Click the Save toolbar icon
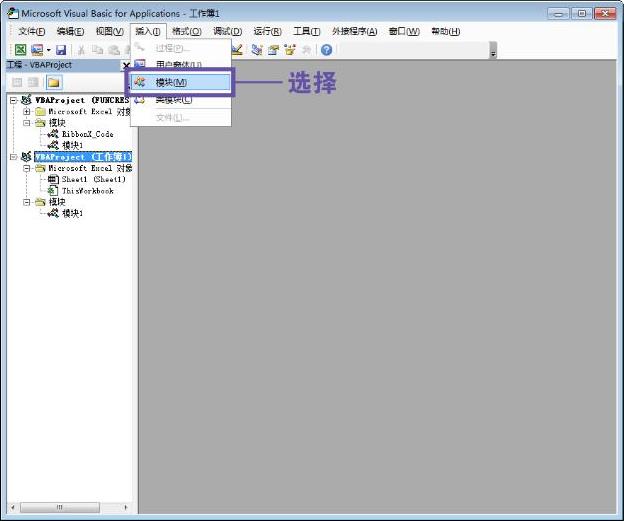This screenshot has height=521, width=624. click(x=60, y=50)
